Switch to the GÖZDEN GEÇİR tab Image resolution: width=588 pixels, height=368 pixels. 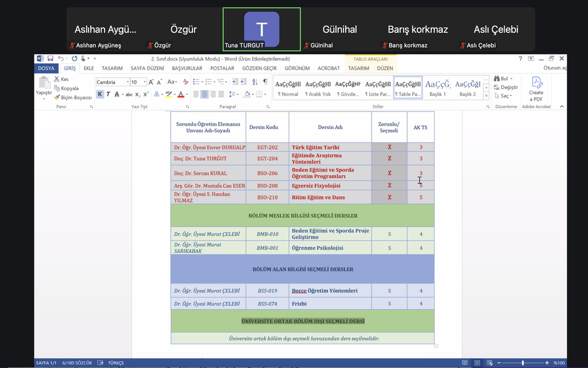(x=259, y=68)
